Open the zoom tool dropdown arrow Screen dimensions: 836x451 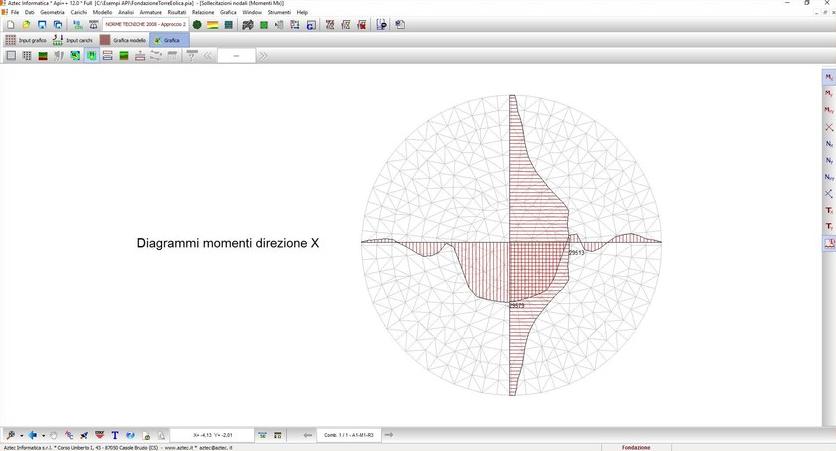(x=20, y=435)
